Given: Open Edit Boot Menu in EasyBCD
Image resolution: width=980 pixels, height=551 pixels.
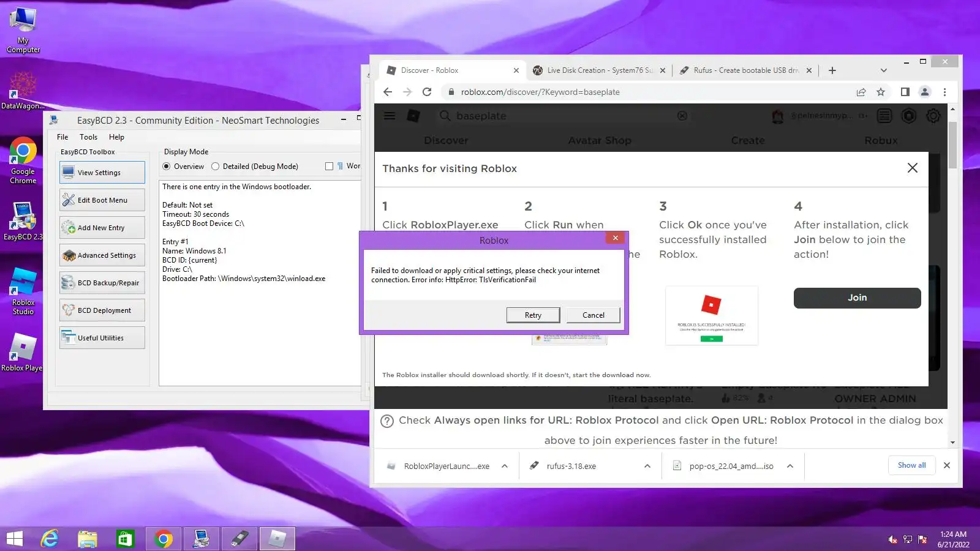Looking at the screenshot, I should (102, 200).
